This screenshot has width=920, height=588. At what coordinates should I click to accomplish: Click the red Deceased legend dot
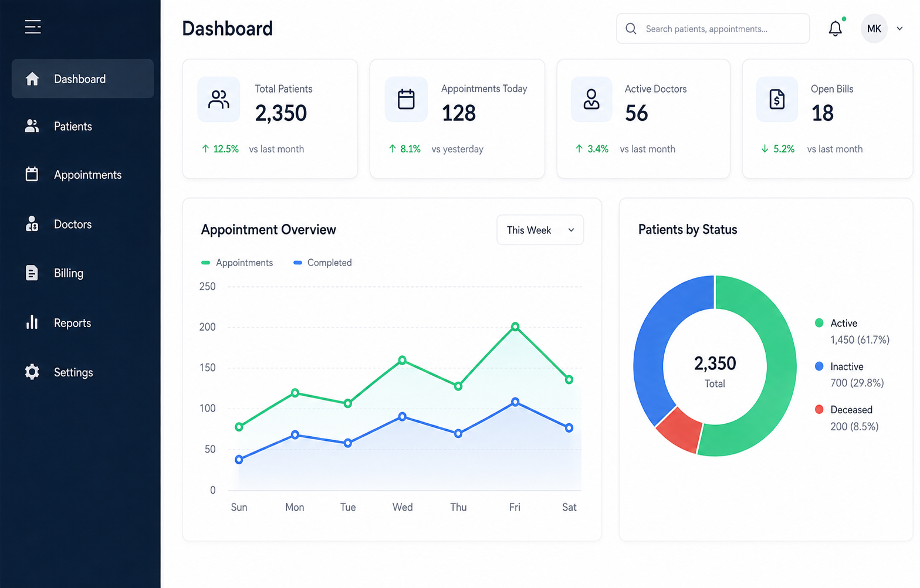(819, 409)
